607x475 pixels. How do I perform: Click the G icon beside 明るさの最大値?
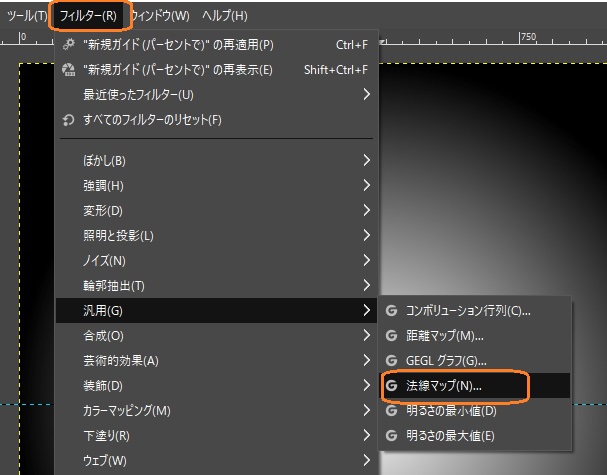click(x=392, y=435)
